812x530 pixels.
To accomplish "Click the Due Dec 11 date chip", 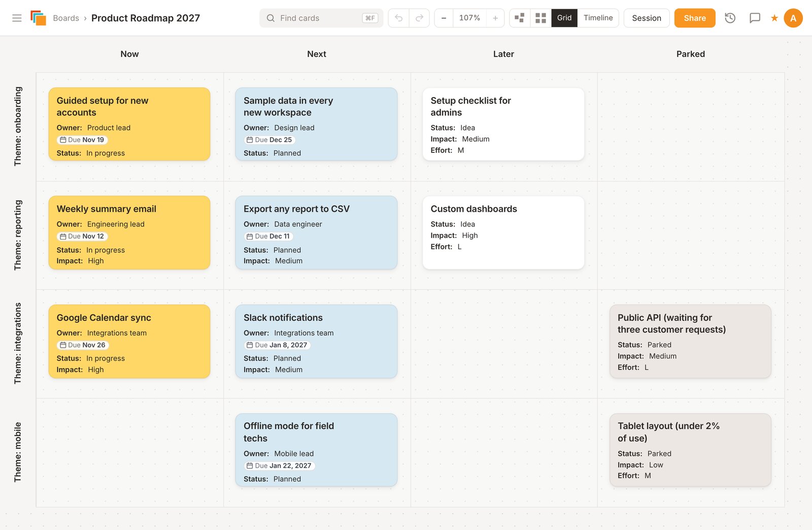I will click(268, 236).
